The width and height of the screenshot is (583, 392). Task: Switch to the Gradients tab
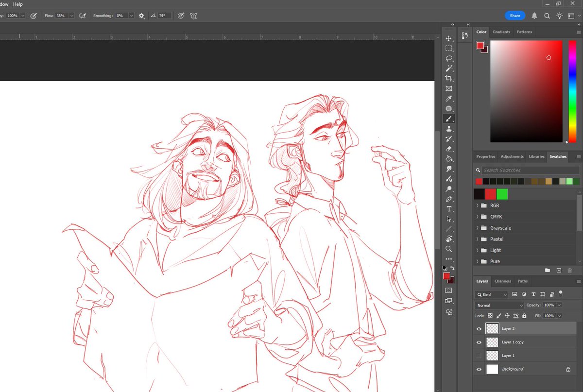point(501,32)
